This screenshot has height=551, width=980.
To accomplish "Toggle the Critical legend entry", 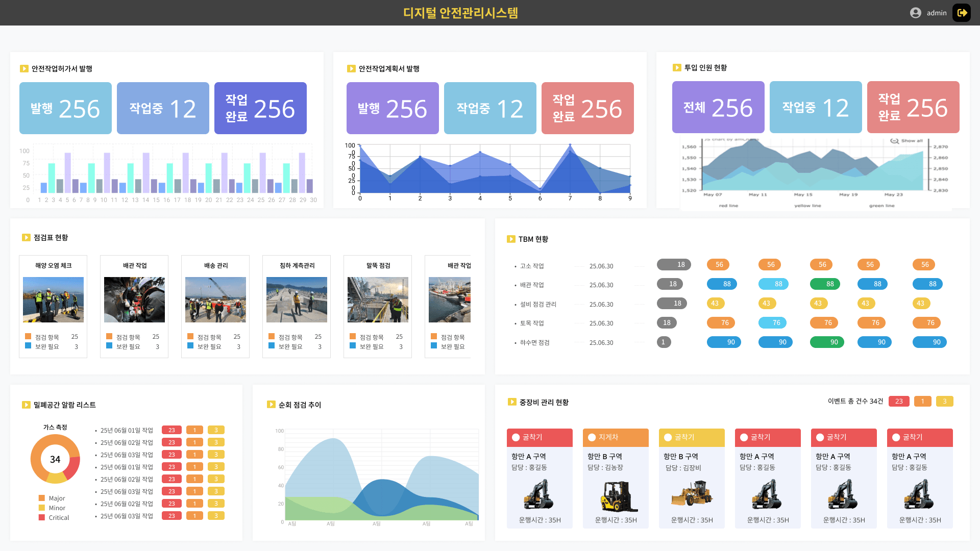I will (54, 517).
